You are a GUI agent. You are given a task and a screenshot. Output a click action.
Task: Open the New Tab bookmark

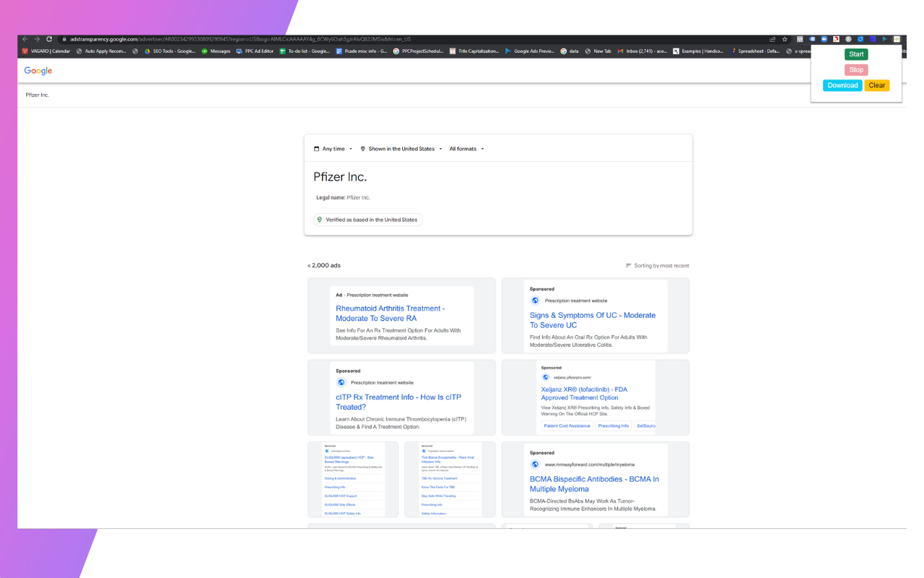coord(598,51)
